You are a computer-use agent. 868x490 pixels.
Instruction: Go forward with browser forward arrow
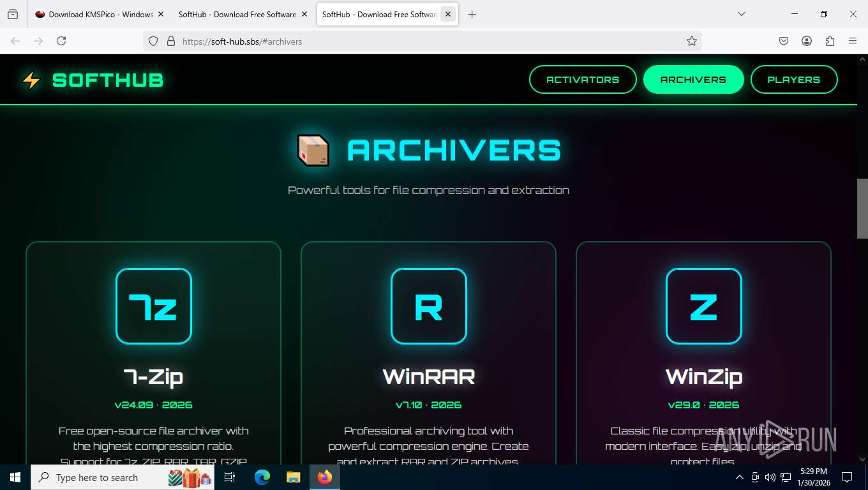click(x=38, y=41)
